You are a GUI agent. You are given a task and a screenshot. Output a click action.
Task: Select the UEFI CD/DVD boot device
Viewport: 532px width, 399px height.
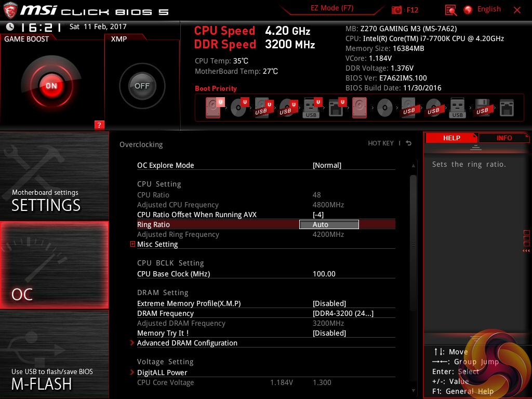239,108
